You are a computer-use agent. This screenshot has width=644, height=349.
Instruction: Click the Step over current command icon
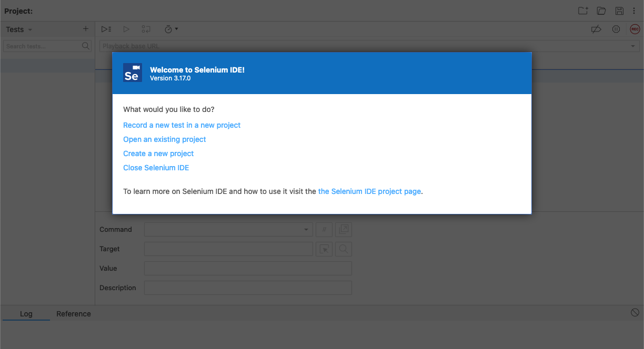tap(146, 29)
